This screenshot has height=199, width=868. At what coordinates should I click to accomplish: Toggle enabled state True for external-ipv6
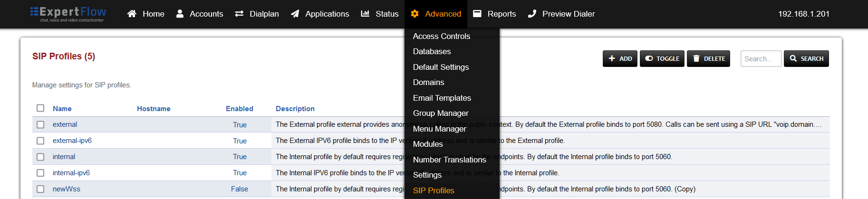pos(240,141)
